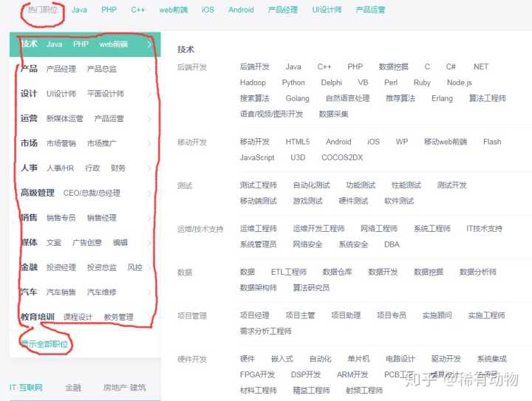Click 显示全部职位 link

(44, 344)
